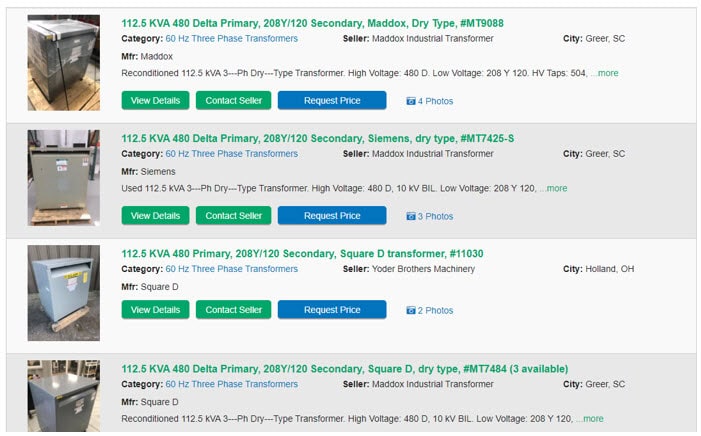The image size is (701, 436).
Task: Contact Seller for Siemens #MT7425-S listing
Action: click(x=233, y=216)
